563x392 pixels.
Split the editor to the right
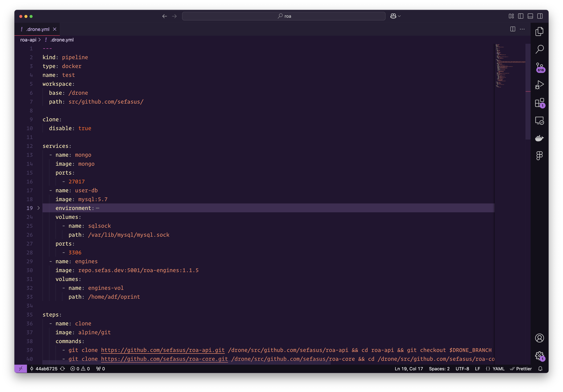tap(513, 29)
